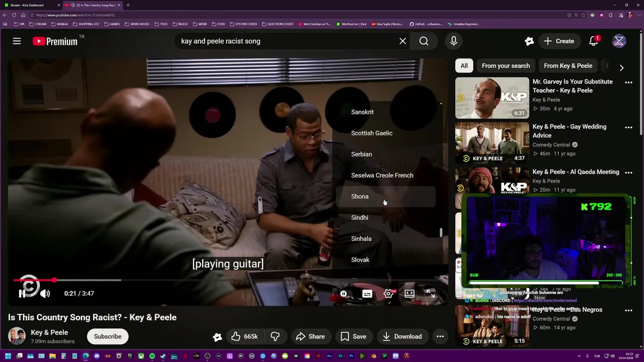Save the video to a playlist

pos(353,336)
